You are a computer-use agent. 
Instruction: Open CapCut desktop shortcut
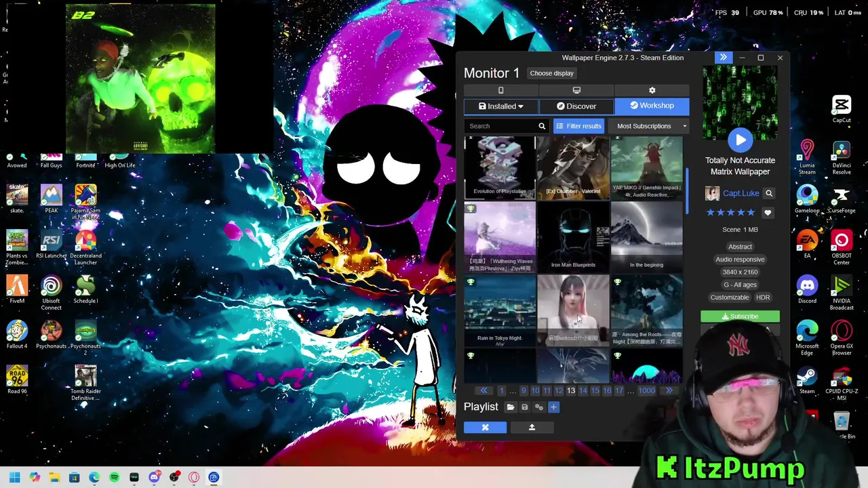click(x=842, y=110)
